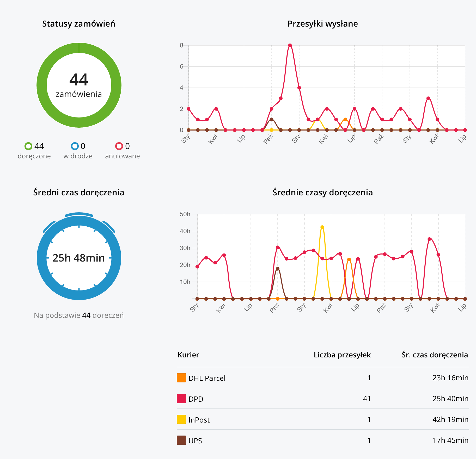Screen dimensions: 476x459
Task: Click the InPost courier name in the table
Action: tap(199, 420)
